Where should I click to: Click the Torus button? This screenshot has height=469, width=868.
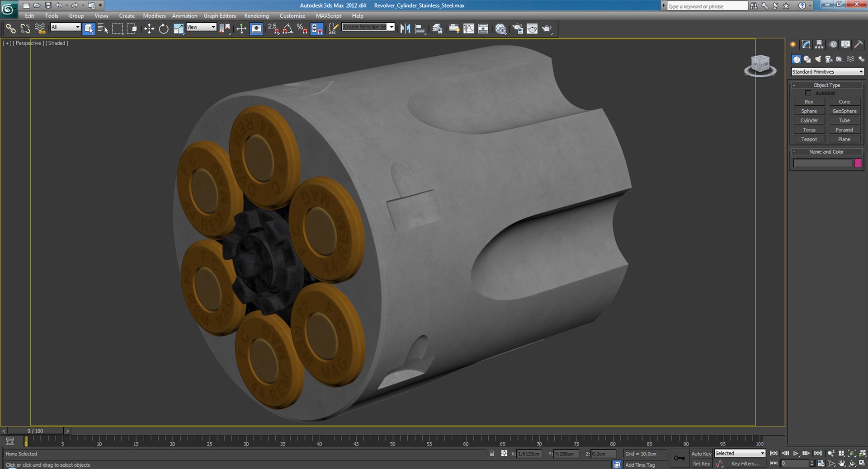click(809, 130)
